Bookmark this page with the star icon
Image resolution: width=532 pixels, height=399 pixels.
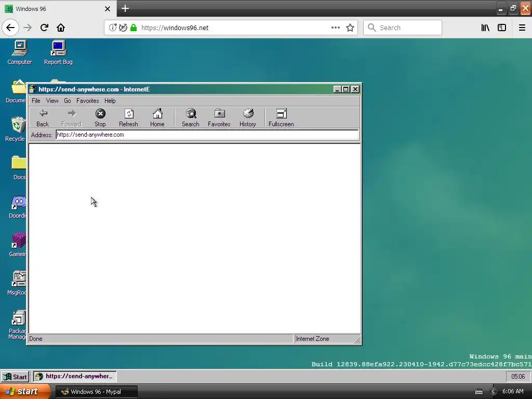[x=350, y=28]
